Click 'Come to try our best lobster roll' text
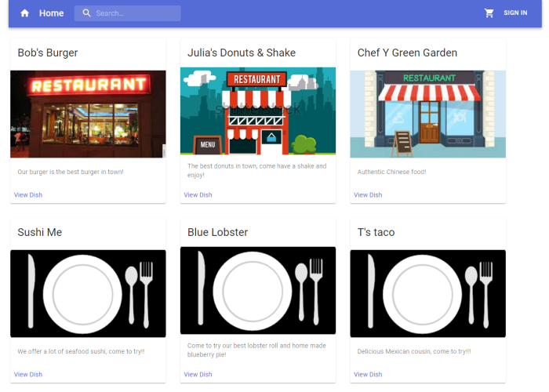 click(256, 350)
